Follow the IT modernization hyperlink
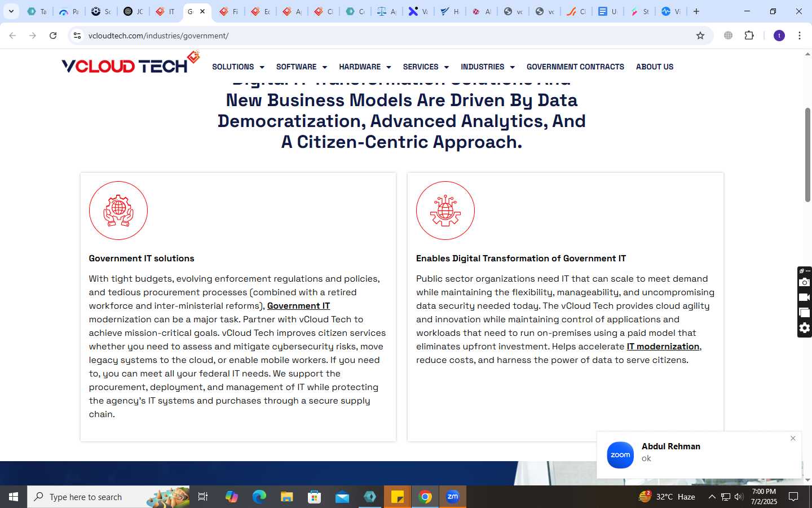Screen dimensions: 812x508 point(663,347)
